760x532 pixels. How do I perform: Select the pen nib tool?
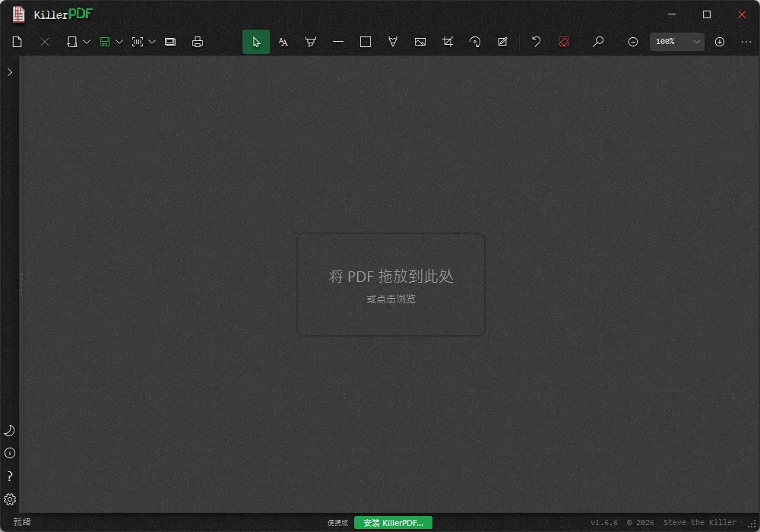click(x=393, y=42)
